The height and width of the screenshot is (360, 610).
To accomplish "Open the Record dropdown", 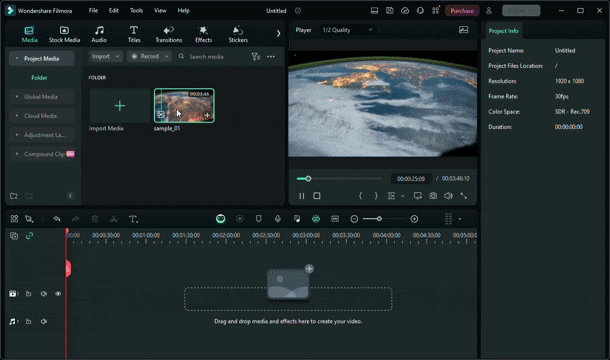I will click(149, 56).
